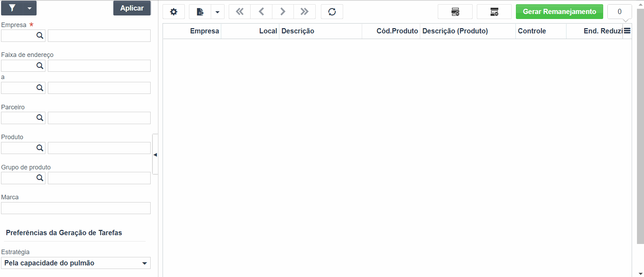Sort by Cód.Produto column header
This screenshot has width=644, height=277.
click(397, 31)
